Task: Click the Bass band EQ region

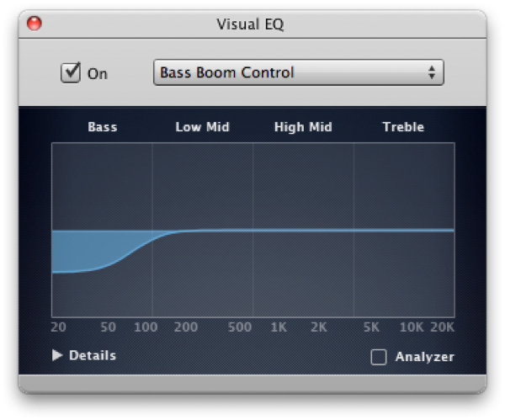Action: [102, 230]
